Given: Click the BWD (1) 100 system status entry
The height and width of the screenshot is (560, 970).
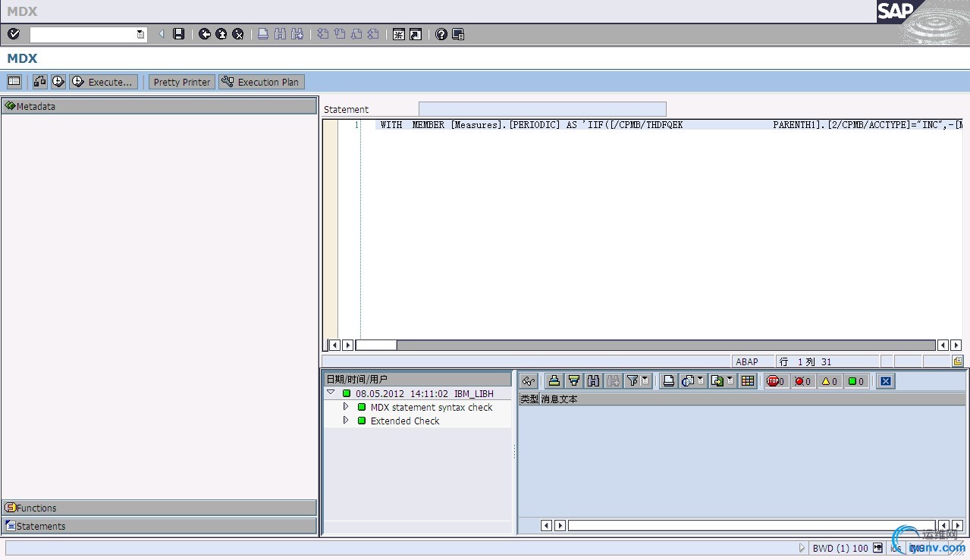Looking at the screenshot, I should 840,548.
